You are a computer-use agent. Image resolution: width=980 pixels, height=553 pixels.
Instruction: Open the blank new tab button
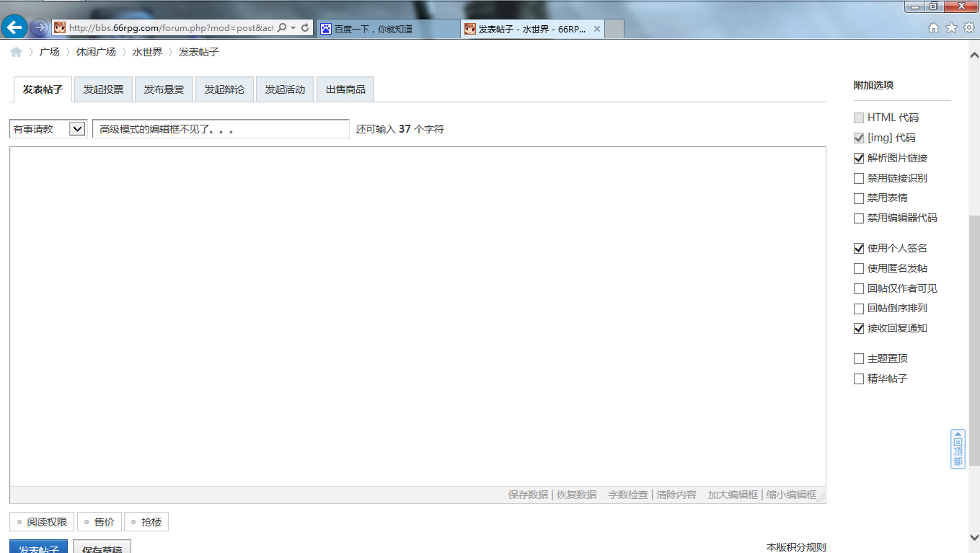pos(614,29)
